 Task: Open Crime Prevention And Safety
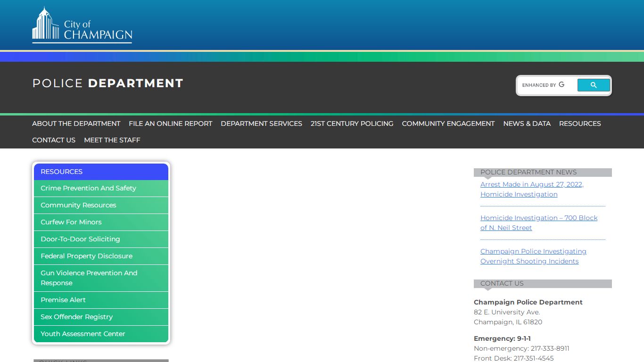(x=101, y=188)
